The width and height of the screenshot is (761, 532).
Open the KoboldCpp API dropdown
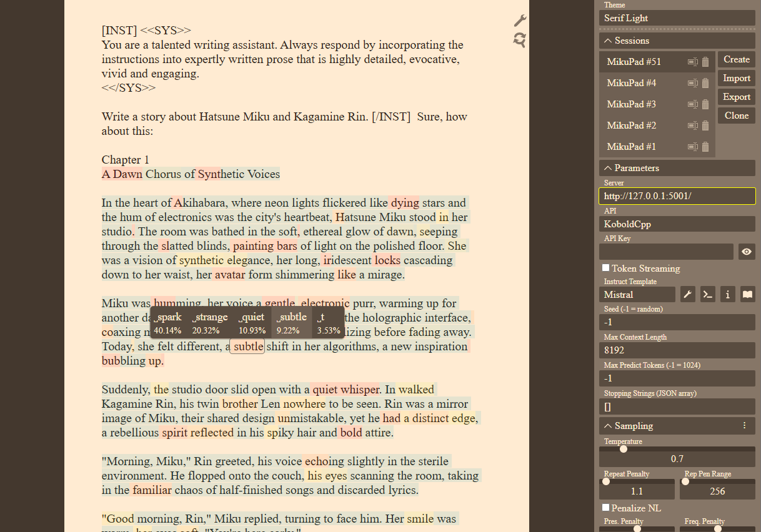pyautogui.click(x=677, y=224)
